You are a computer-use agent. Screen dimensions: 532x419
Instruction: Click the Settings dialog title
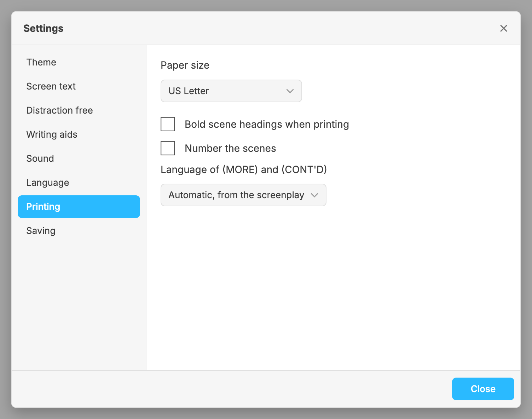[x=44, y=28]
